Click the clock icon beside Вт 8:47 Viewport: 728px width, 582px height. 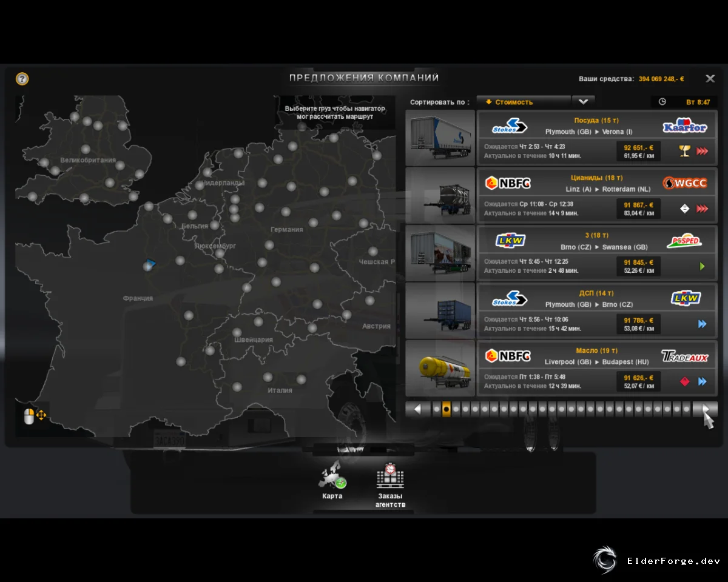(662, 102)
